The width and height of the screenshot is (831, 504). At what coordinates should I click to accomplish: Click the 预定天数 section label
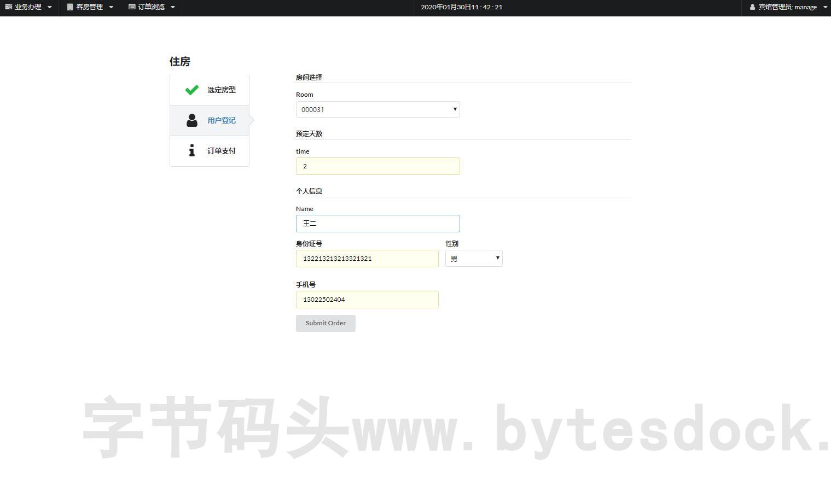[x=309, y=134]
